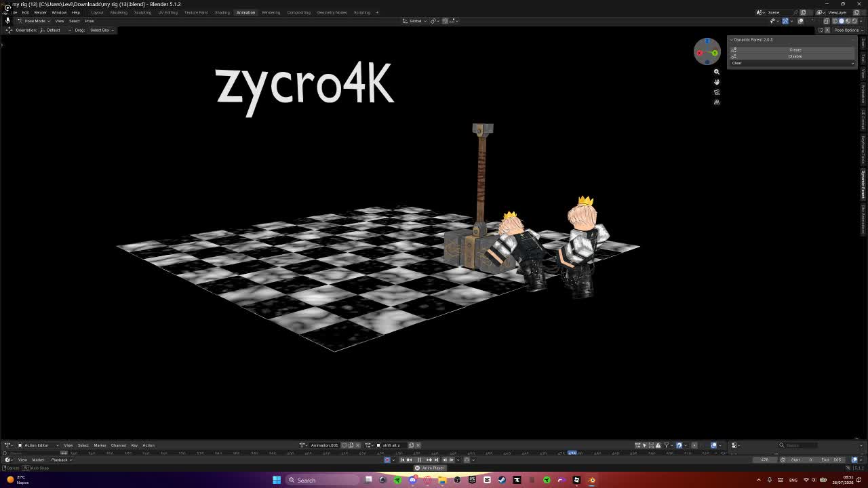The height and width of the screenshot is (488, 868).
Task: Click the Windows taskbar Search field
Action: (321, 480)
